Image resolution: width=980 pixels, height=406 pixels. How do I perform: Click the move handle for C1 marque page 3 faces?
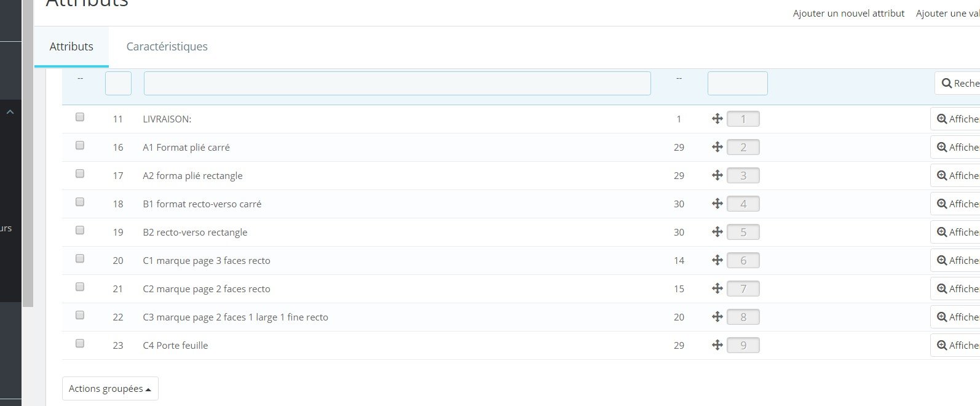(x=717, y=260)
